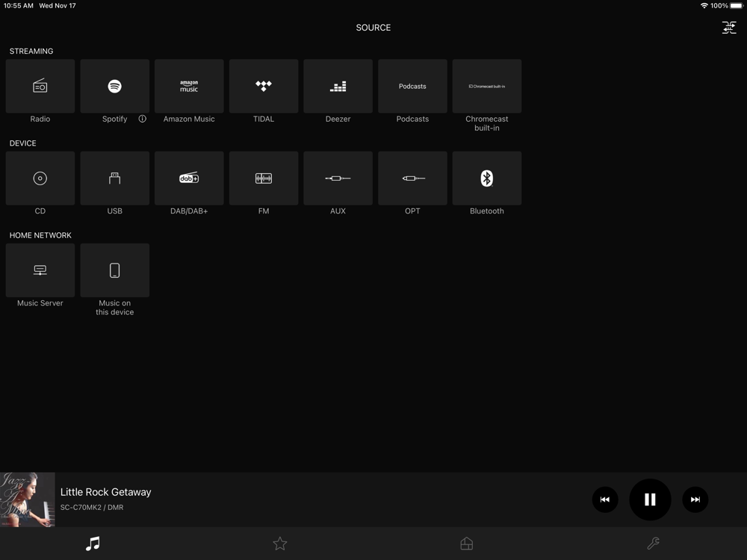Skip to the previous track
This screenshot has width=747, height=560.
[605, 500]
